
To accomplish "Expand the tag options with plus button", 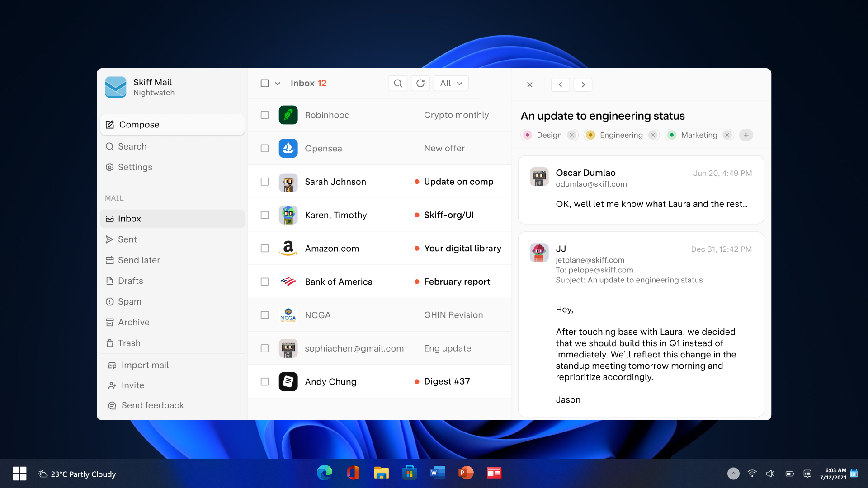I will 746,135.
